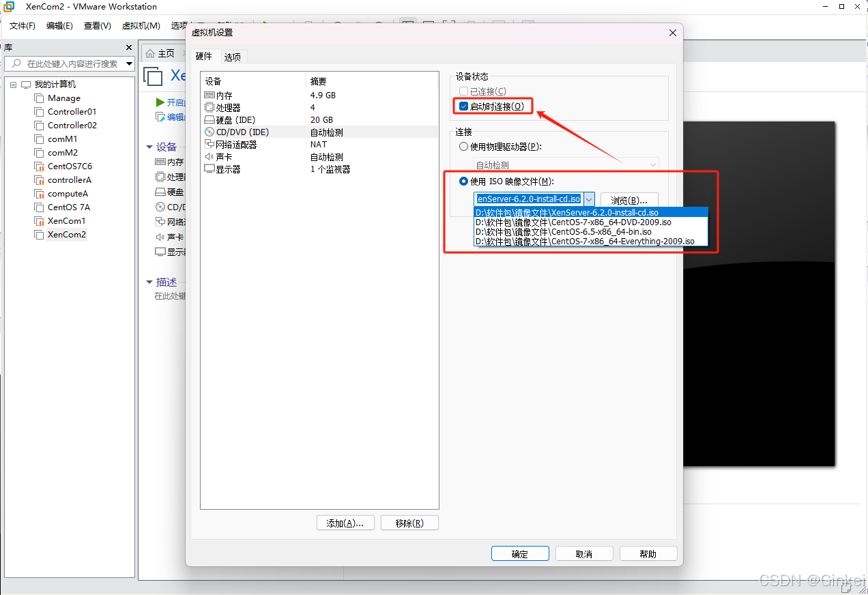This screenshot has width=868, height=595.
Task: Collapse the 设备 section in main window
Action: 149,147
